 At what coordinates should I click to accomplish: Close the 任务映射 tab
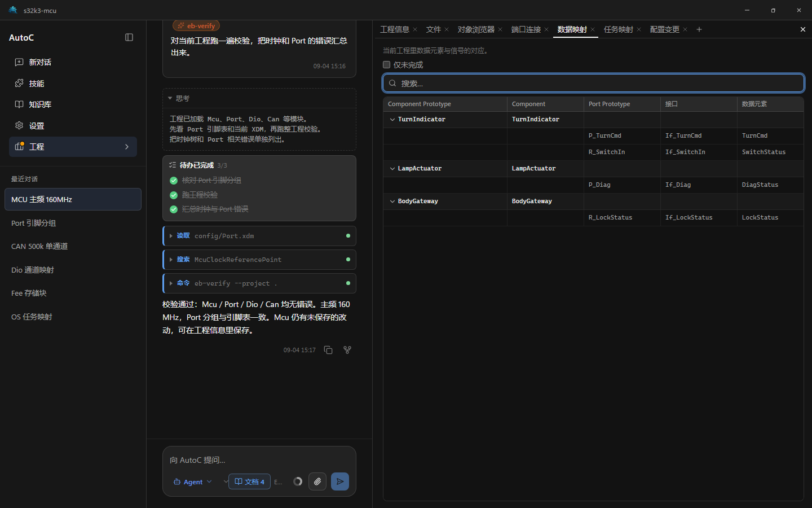click(639, 29)
